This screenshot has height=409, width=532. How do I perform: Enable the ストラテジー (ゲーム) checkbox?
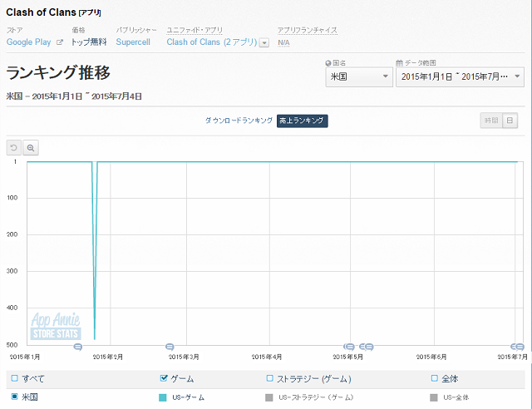269,378
